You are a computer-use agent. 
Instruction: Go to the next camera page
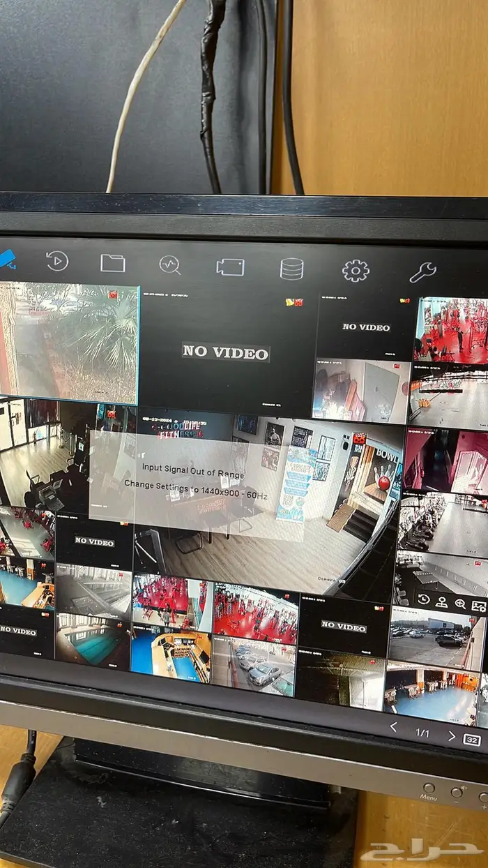click(452, 736)
